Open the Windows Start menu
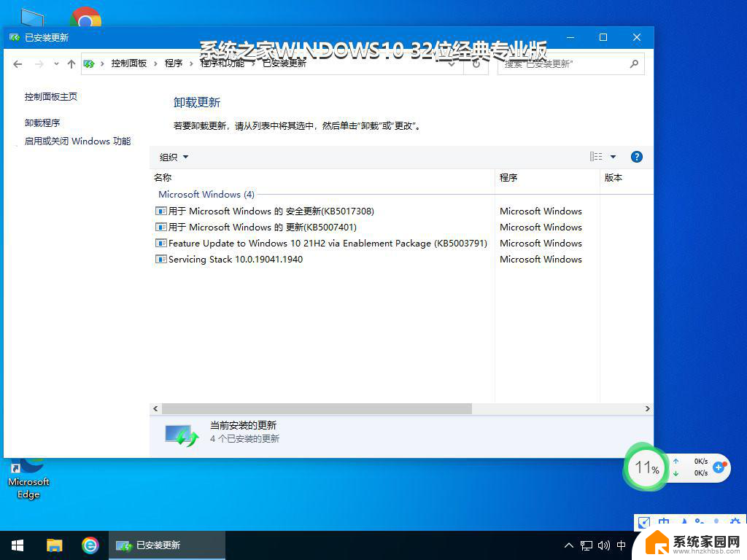 point(18,545)
